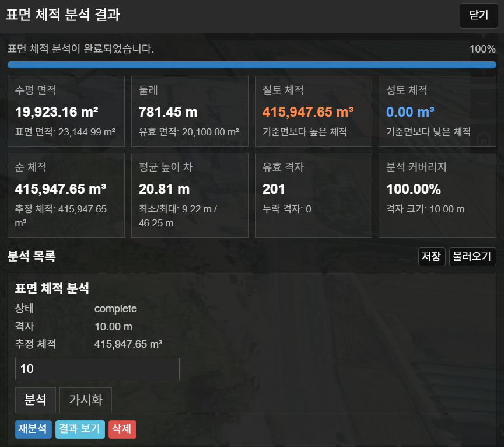
Task: Click the 표면 면적: 23,144.99 m² text
Action: tap(65, 132)
